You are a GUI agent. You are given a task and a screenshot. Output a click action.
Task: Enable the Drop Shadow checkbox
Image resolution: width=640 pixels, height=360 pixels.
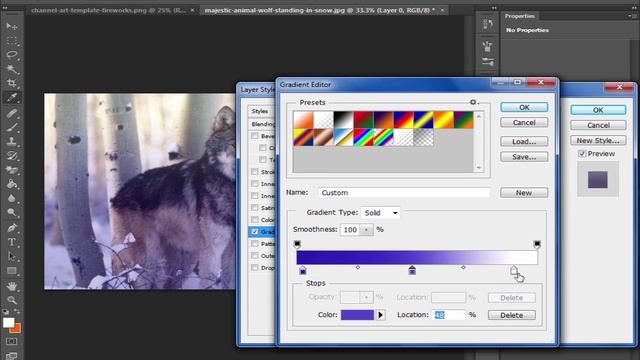point(255,268)
